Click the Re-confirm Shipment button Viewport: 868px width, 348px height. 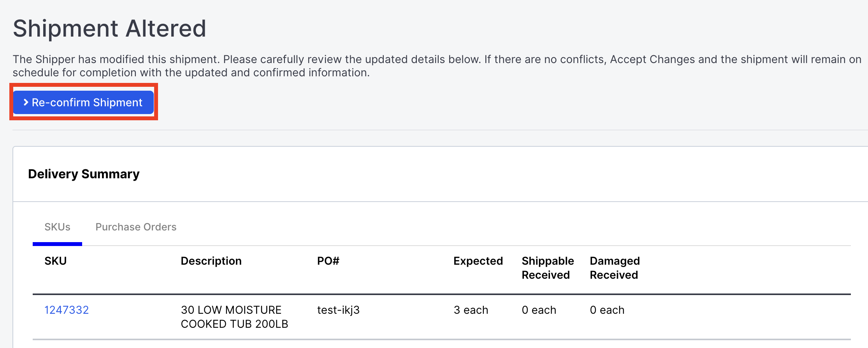click(83, 102)
